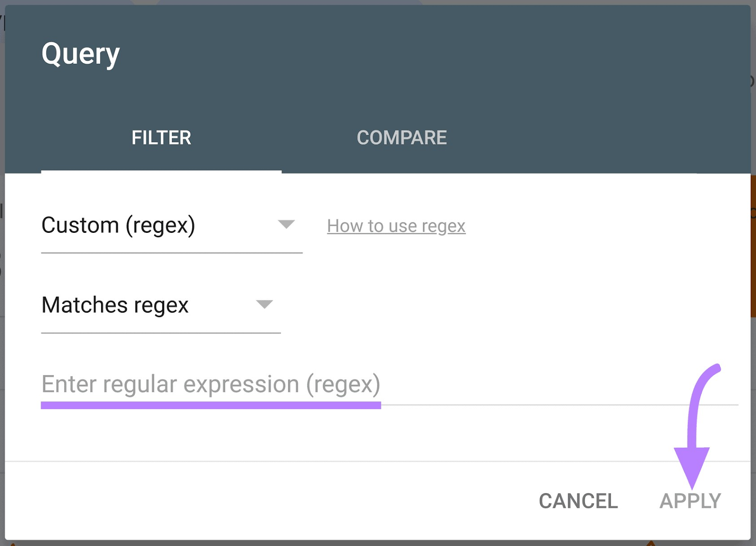The height and width of the screenshot is (546, 756).
Task: Switch to the FILTER tab
Action: coord(161,138)
